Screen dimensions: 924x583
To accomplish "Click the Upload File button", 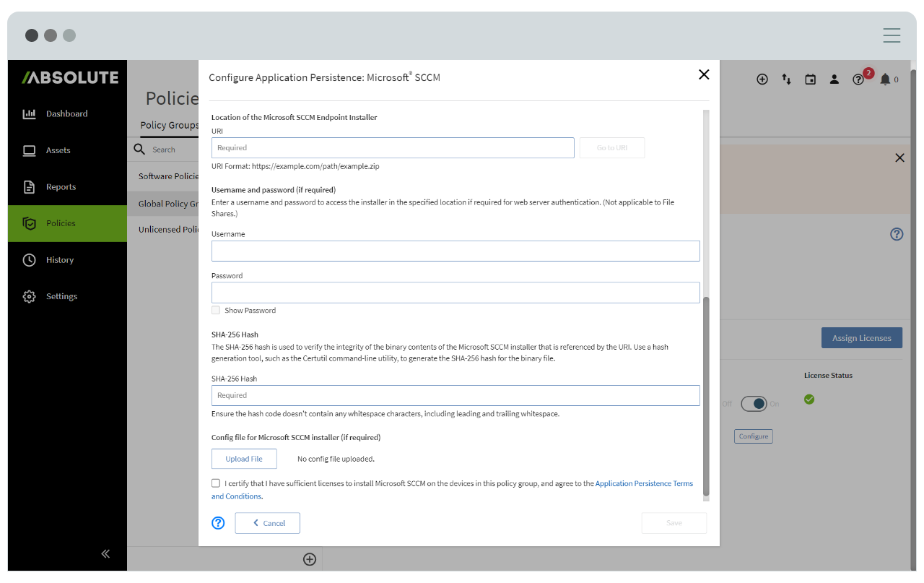I will click(x=244, y=458).
